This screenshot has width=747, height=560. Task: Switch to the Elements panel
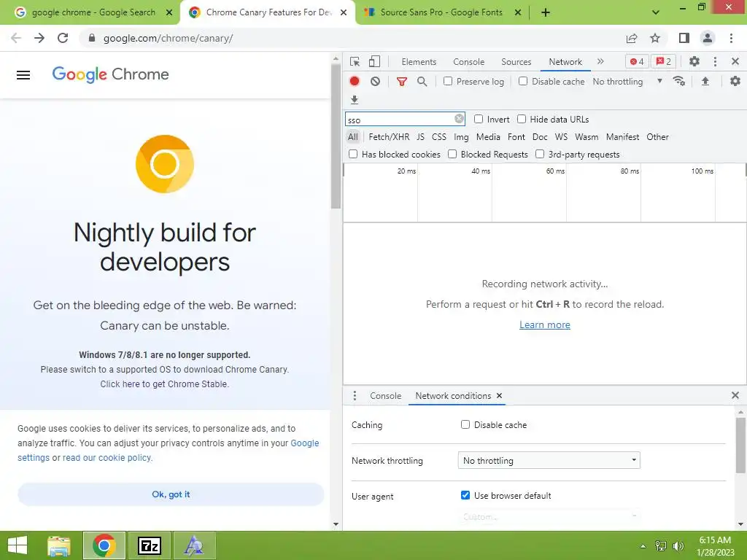click(419, 62)
